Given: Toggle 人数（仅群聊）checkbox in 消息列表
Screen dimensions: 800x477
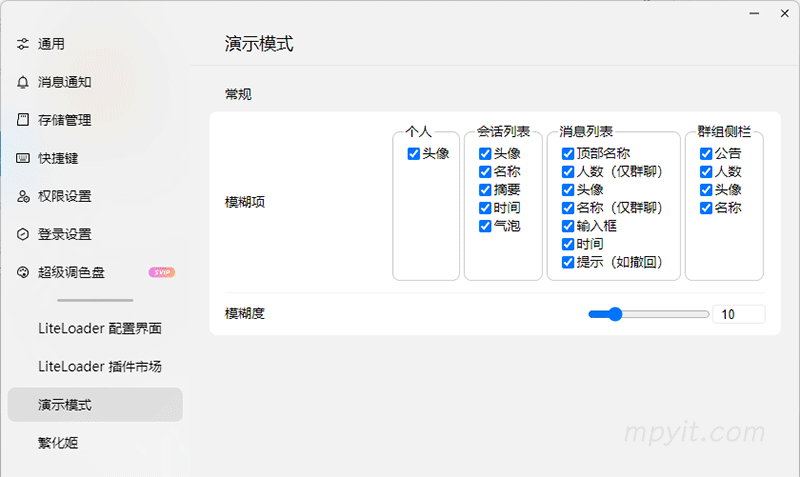Looking at the screenshot, I should click(x=568, y=171).
